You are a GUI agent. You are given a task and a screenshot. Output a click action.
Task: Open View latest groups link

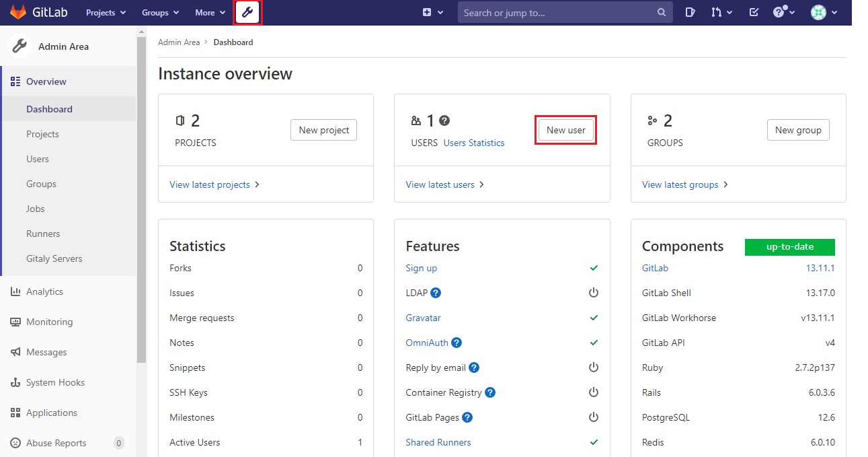pyautogui.click(x=685, y=184)
